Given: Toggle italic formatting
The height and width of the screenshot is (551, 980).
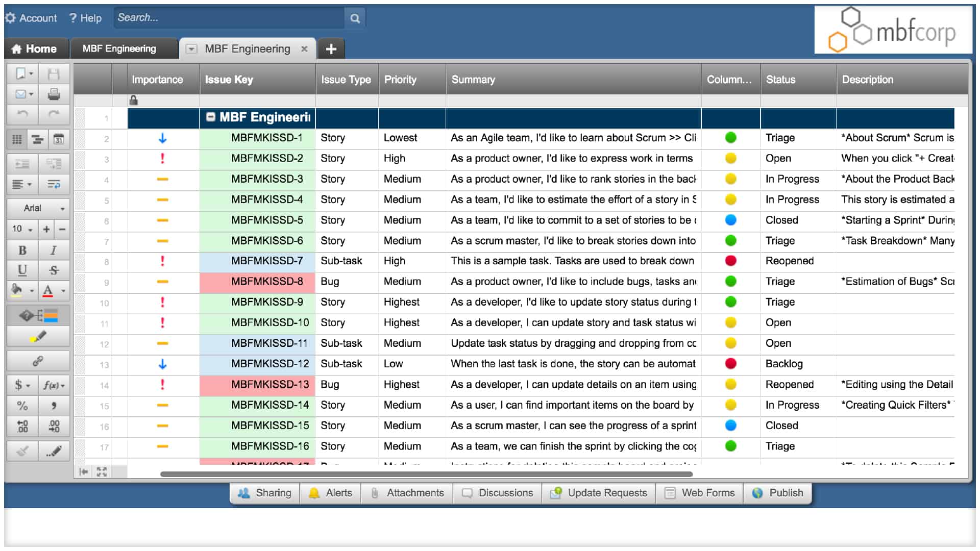Looking at the screenshot, I should (x=54, y=250).
